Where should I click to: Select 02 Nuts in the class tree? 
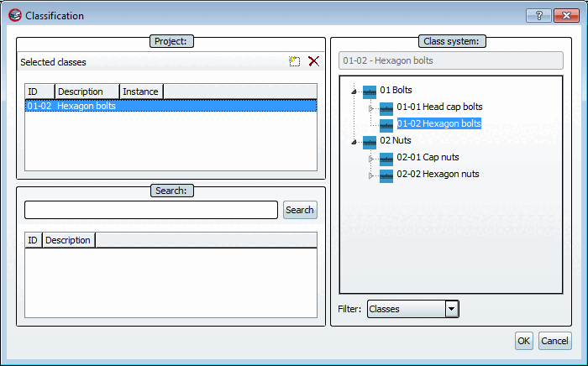coord(396,140)
